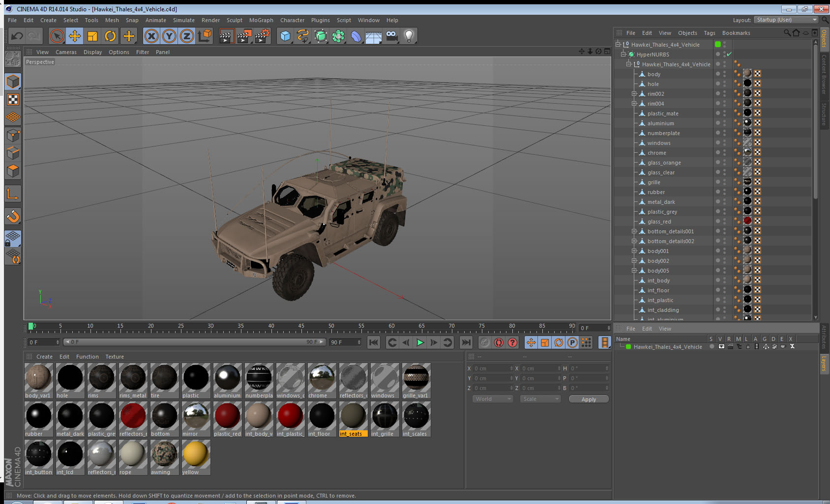The width and height of the screenshot is (830, 504).
Task: Expand the body005 object
Action: (634, 271)
